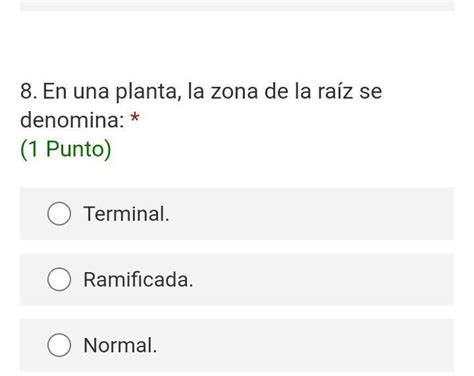
Task: Choose the "Ramificada." radio button circle
Action: (59, 279)
